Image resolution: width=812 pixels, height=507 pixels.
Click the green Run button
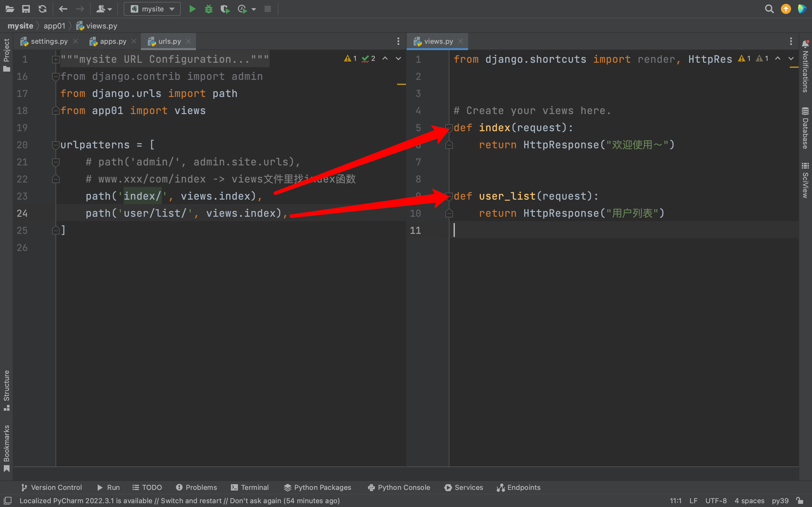click(192, 9)
